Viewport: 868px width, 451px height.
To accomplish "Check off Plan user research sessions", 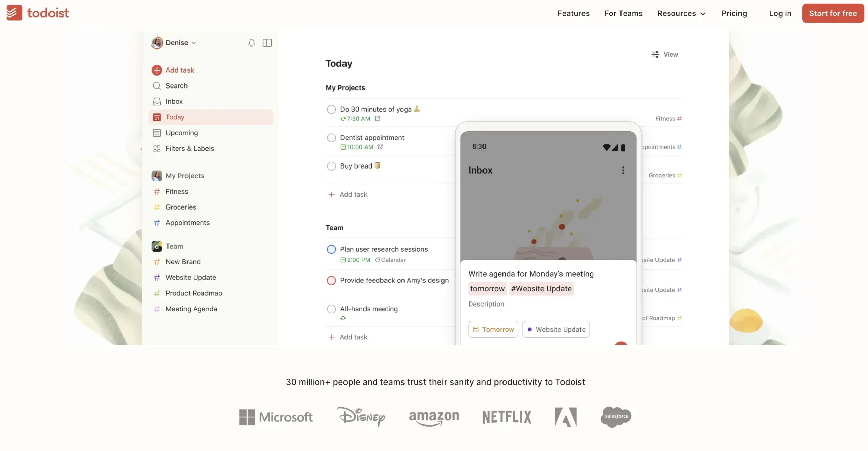I will point(331,249).
